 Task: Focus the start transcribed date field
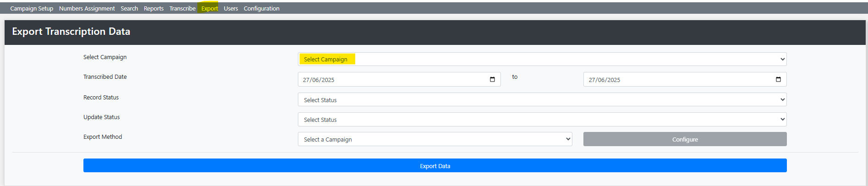[x=399, y=79]
